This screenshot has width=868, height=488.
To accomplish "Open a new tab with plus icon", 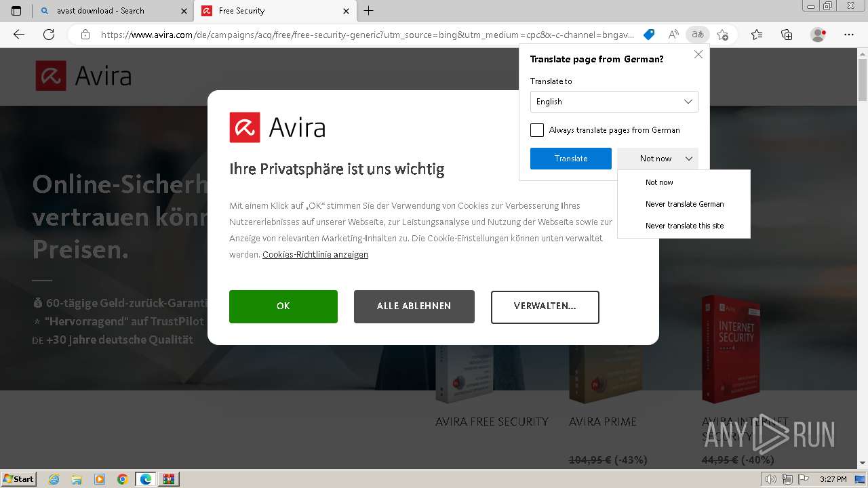I will pos(368,11).
